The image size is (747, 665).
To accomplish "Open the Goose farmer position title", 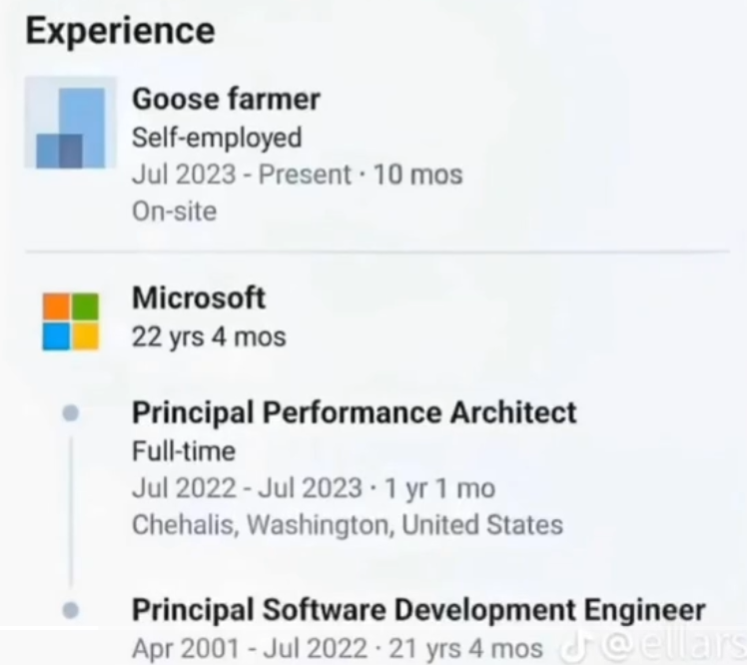I will [x=226, y=99].
